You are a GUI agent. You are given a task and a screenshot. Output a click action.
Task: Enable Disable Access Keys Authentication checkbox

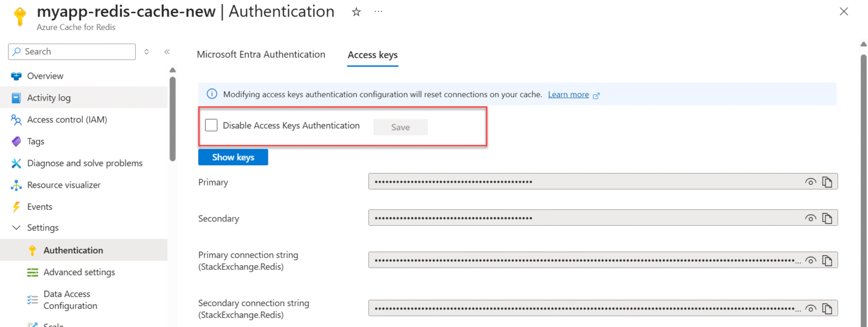(211, 125)
